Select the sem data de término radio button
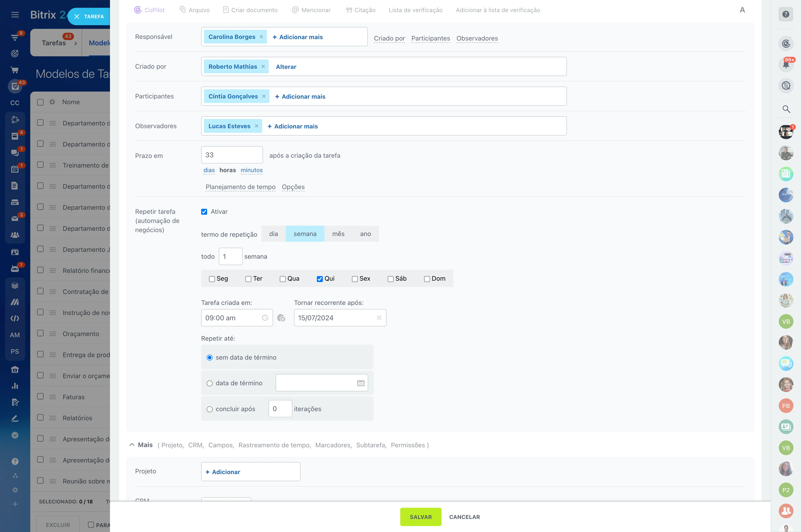Screen dimensions: 801x532 pos(209,357)
